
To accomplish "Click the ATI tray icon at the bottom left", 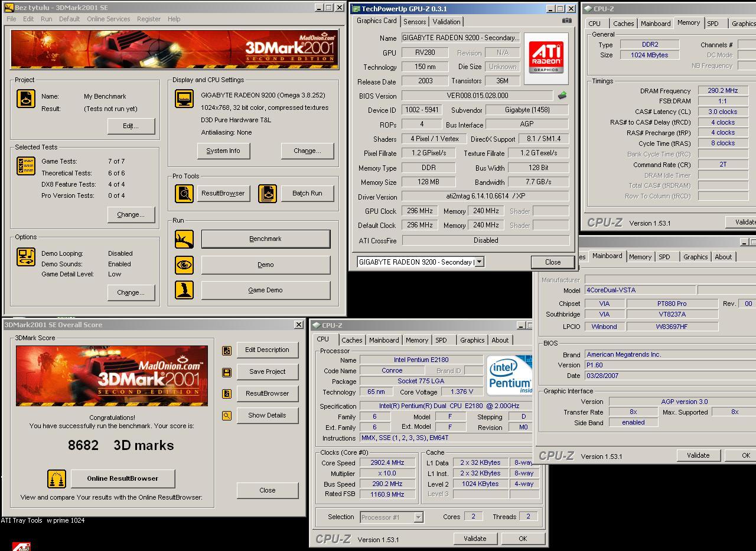I will (22, 546).
